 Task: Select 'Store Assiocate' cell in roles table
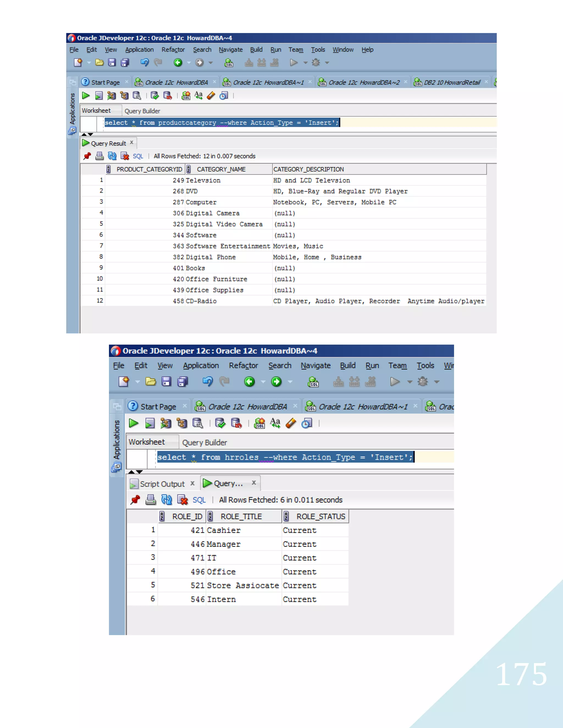pyautogui.click(x=244, y=585)
